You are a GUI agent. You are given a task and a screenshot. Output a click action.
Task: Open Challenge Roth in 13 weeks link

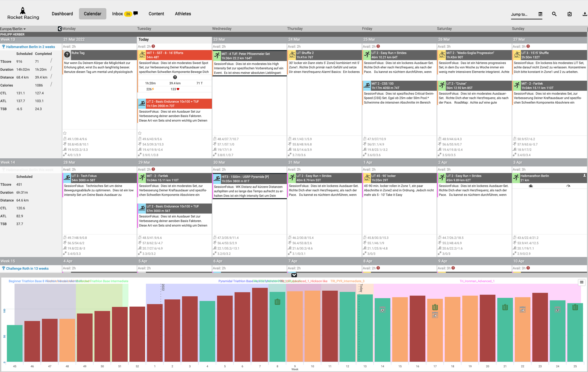point(27,268)
